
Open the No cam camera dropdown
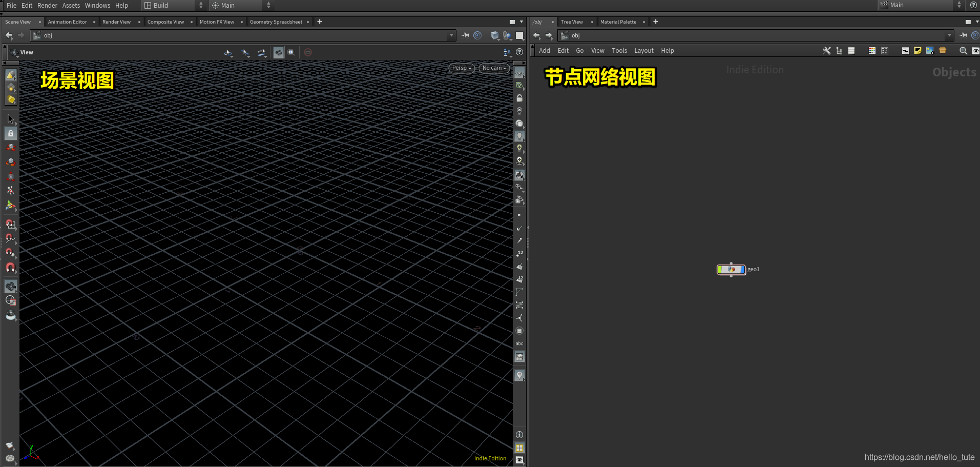click(494, 68)
